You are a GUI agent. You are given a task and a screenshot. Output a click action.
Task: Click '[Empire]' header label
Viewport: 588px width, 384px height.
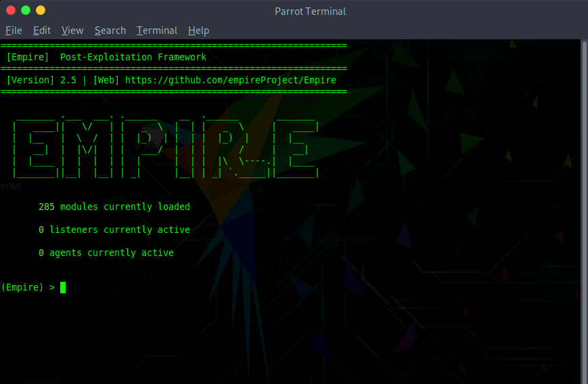click(28, 57)
